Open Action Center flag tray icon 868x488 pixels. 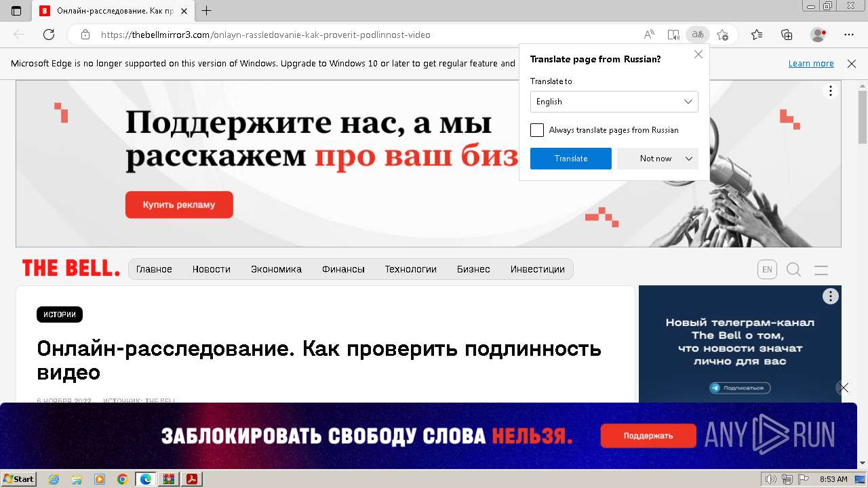point(802,479)
